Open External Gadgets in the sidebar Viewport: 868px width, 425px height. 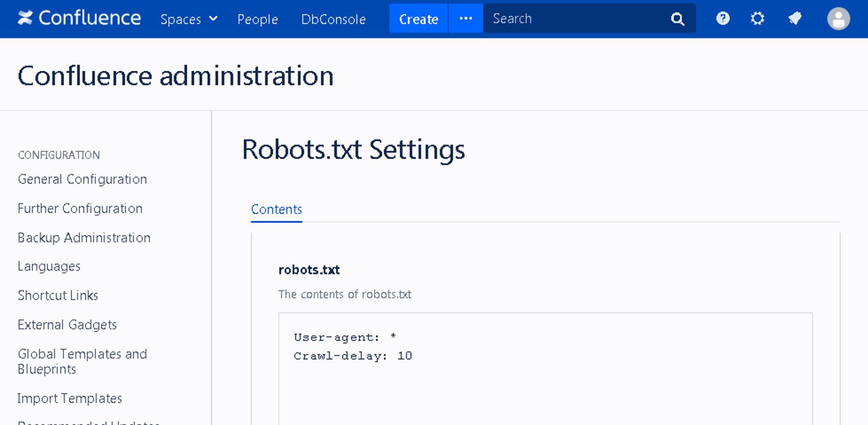pos(67,325)
